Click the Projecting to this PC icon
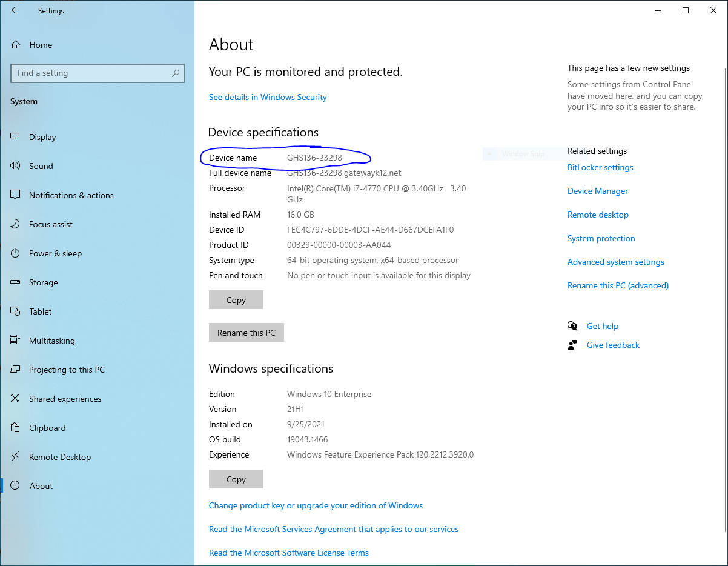 click(x=16, y=370)
